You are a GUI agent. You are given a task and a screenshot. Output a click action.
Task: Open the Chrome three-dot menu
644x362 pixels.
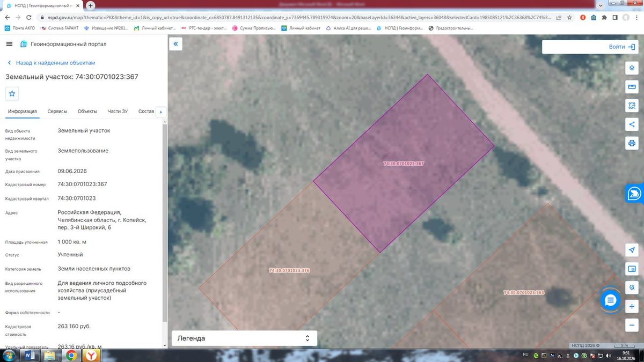pyautogui.click(x=636, y=17)
